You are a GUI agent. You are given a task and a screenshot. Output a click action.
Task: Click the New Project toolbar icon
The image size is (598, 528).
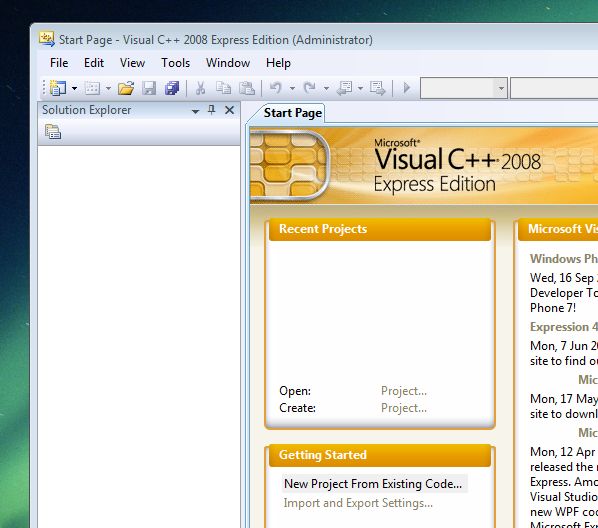(58, 88)
